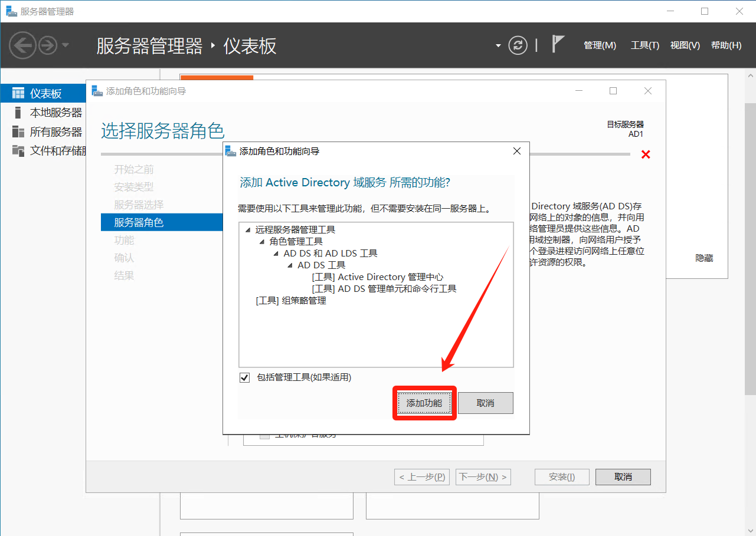Open the notifications flag icon

point(557,44)
